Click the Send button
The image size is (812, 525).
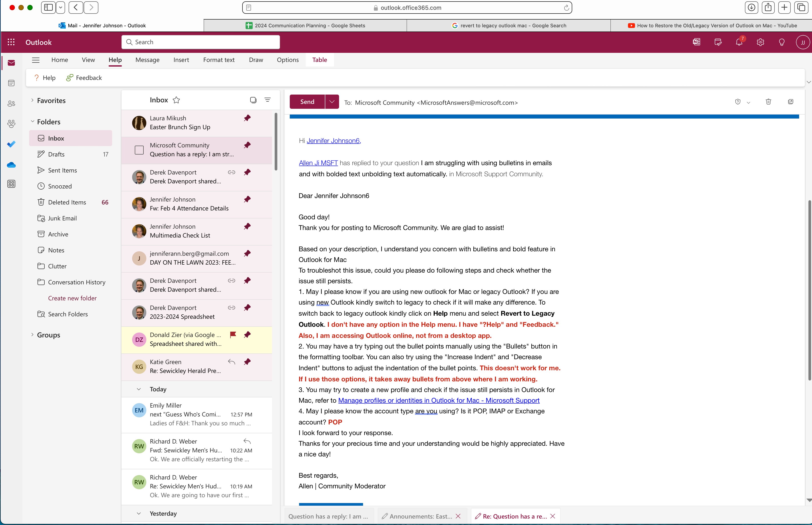click(x=306, y=101)
